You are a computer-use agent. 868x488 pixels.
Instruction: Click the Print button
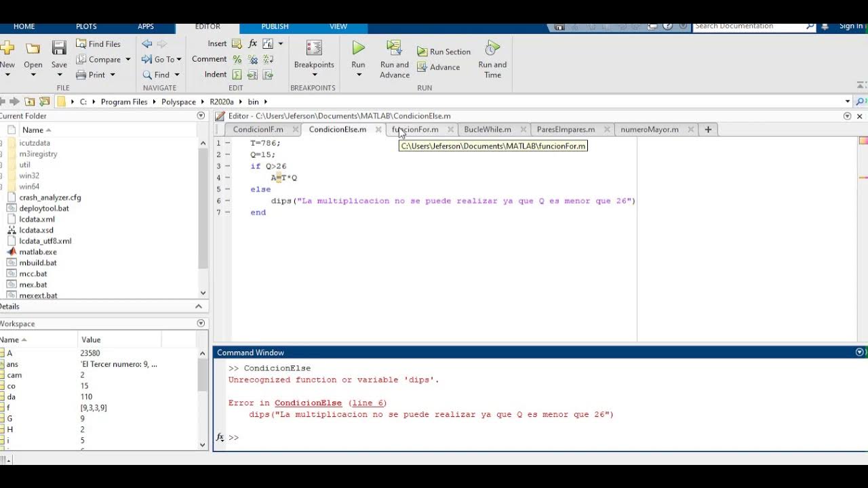(96, 75)
